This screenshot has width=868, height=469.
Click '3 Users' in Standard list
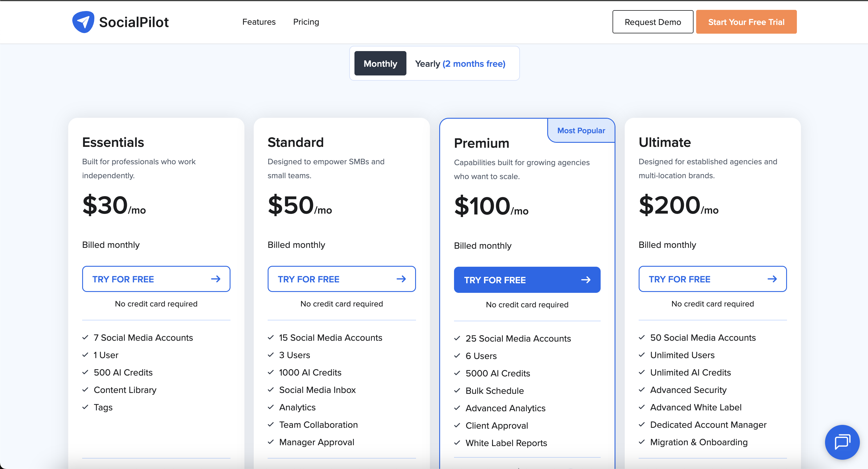click(x=294, y=355)
